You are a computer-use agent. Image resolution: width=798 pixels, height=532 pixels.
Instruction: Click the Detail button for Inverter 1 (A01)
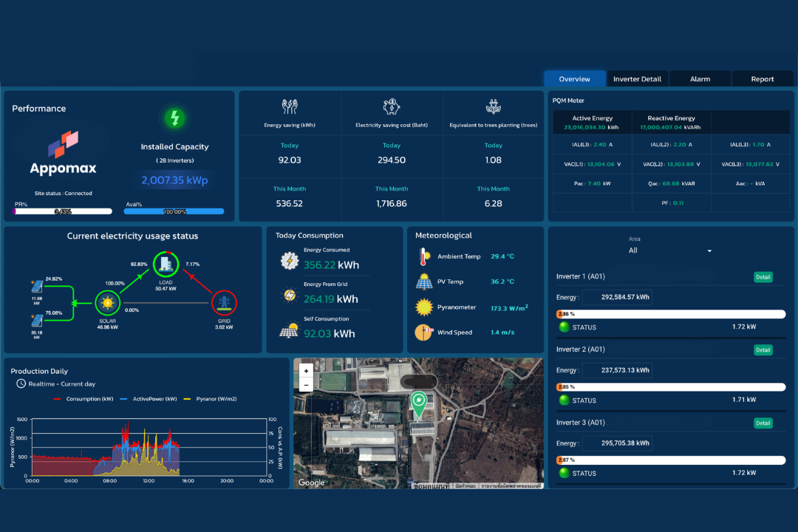point(763,276)
